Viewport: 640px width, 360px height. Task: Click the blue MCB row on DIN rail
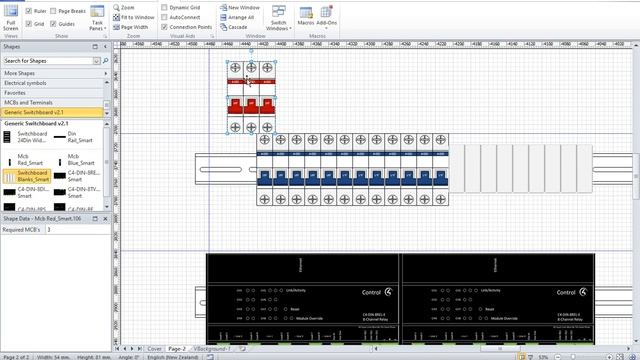click(353, 169)
